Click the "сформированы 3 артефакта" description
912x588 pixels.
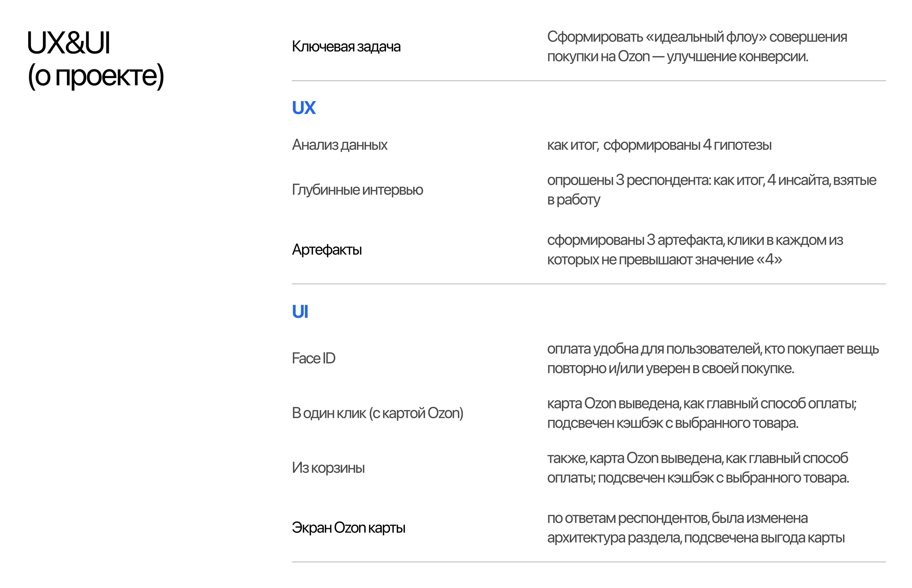tap(695, 250)
